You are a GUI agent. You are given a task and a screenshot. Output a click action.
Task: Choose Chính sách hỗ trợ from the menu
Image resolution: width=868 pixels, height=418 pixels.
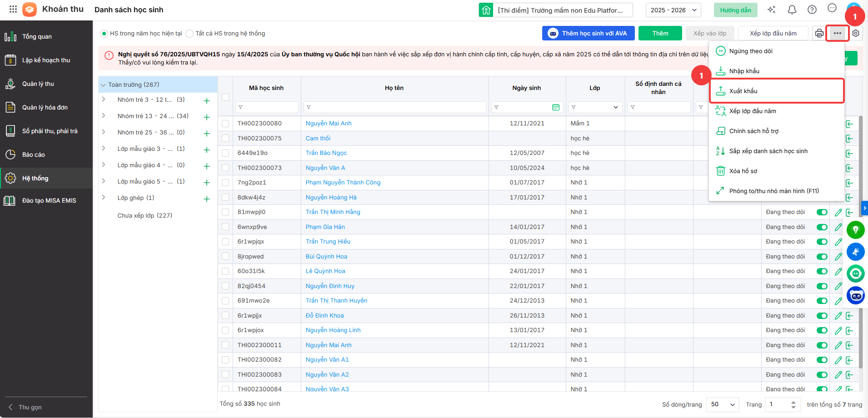point(776,131)
